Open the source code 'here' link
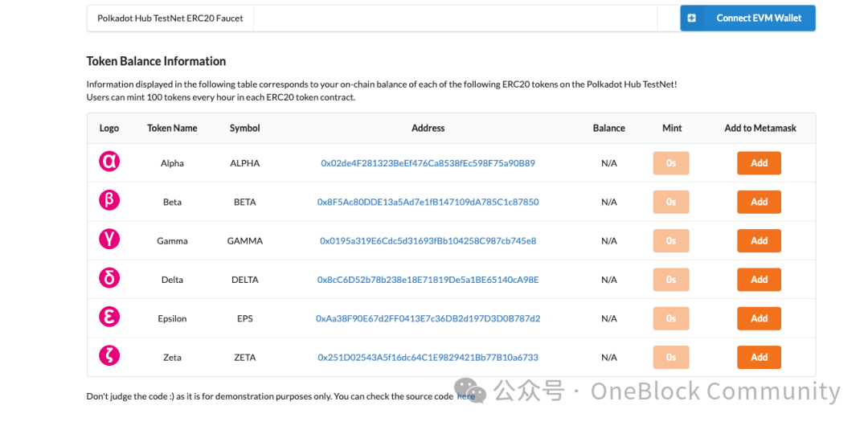Image resolution: width=868 pixels, height=426 pixels. tap(466, 396)
